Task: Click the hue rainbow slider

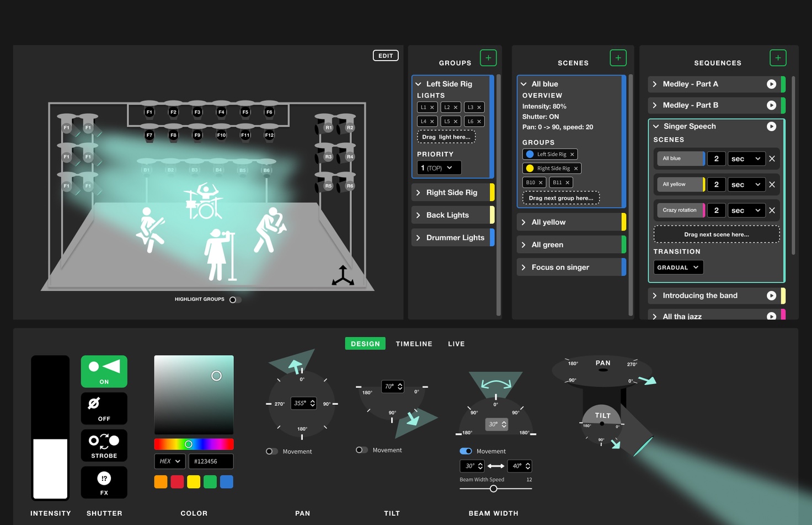Action: 194,444
